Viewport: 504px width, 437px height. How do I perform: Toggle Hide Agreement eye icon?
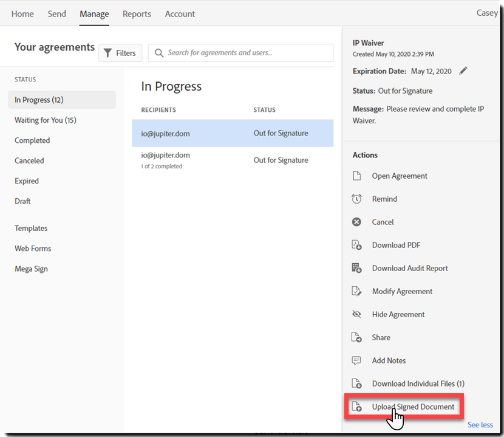357,314
